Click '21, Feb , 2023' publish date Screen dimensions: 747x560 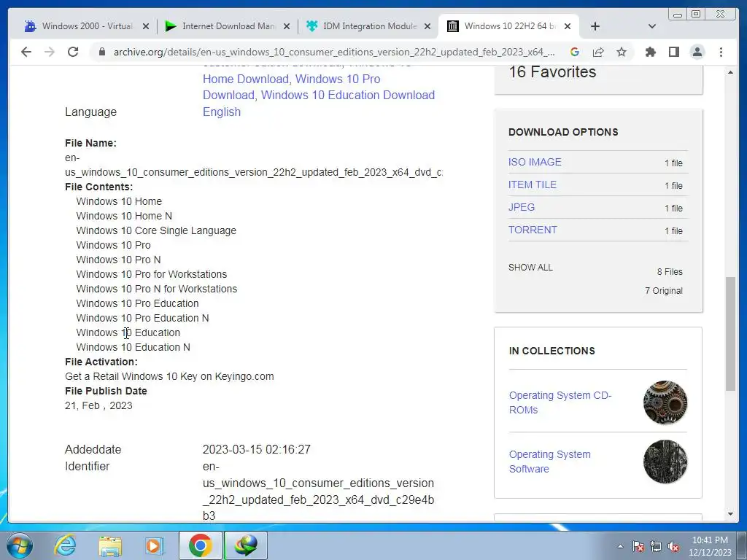pyautogui.click(x=98, y=405)
